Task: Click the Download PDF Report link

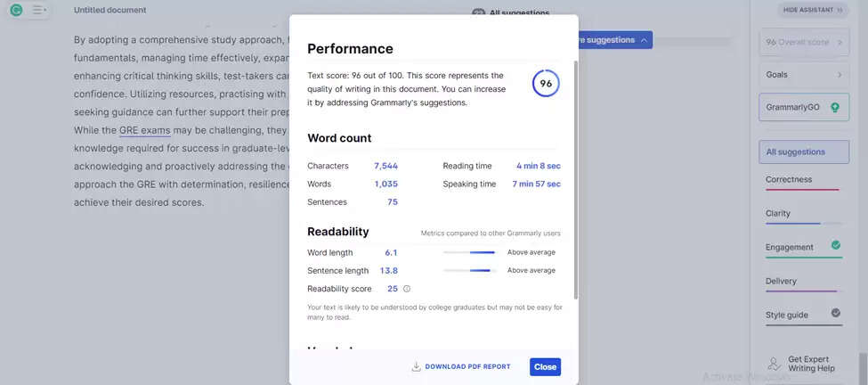Action: 467,366
